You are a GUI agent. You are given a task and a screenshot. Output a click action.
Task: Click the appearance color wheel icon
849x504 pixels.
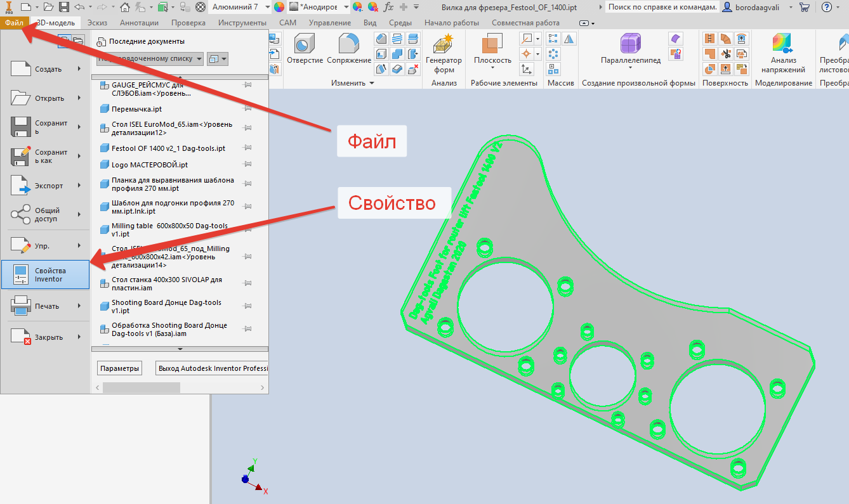(279, 7)
